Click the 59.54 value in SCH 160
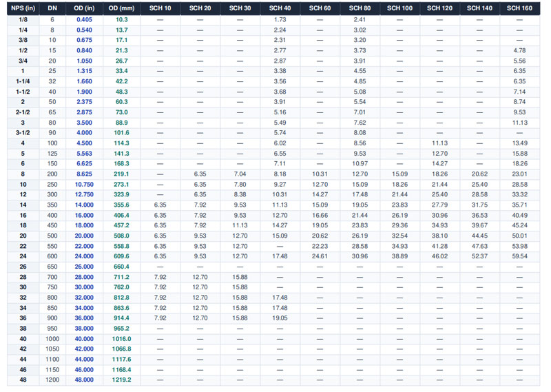This screenshot has height=392, width=551. click(520, 256)
